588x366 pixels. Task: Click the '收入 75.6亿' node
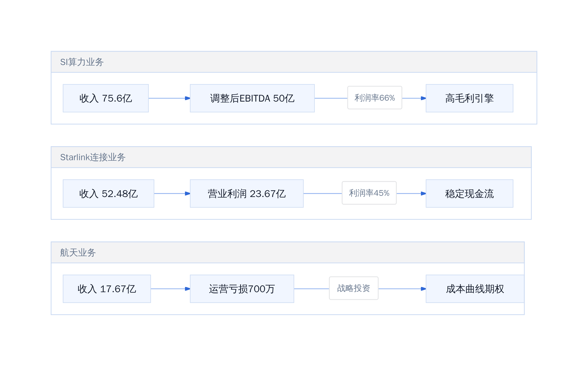pyautogui.click(x=106, y=98)
